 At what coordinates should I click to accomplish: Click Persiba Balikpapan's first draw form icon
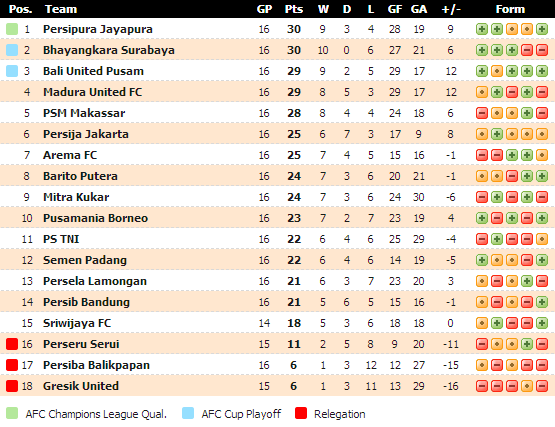coord(482,365)
